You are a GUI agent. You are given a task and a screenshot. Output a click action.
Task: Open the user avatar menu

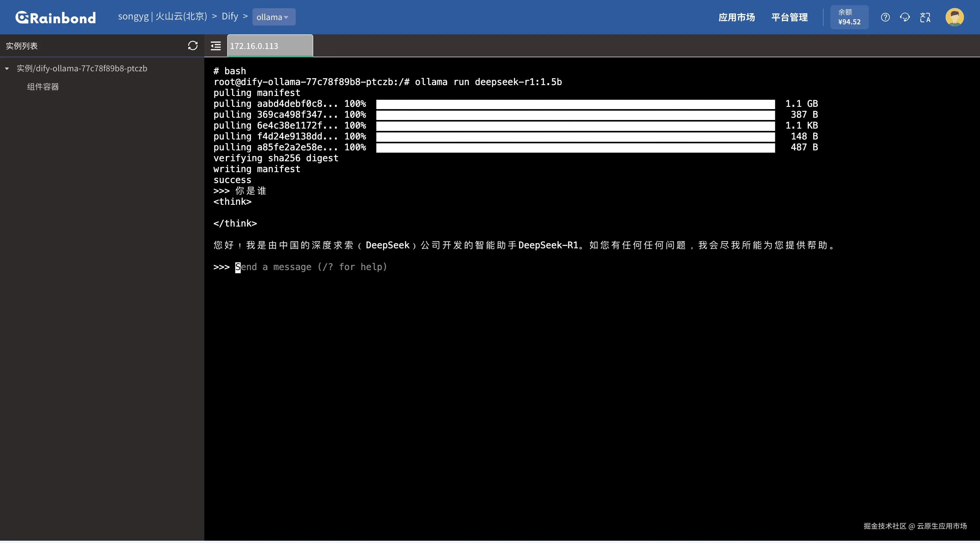(954, 17)
